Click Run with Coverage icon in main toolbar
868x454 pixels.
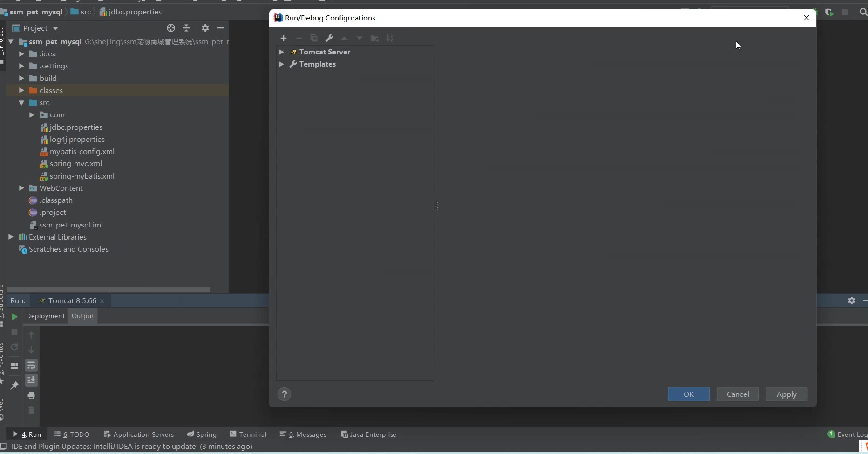pyautogui.click(x=829, y=13)
